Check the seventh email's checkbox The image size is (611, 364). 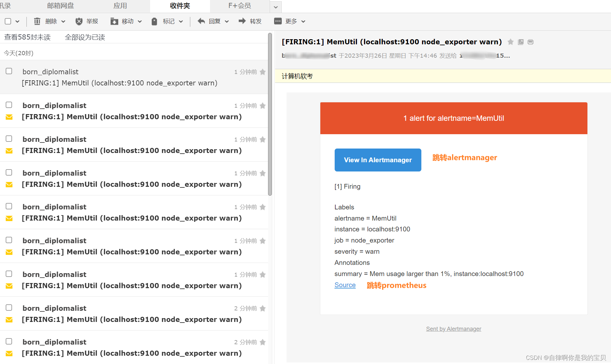click(x=9, y=274)
